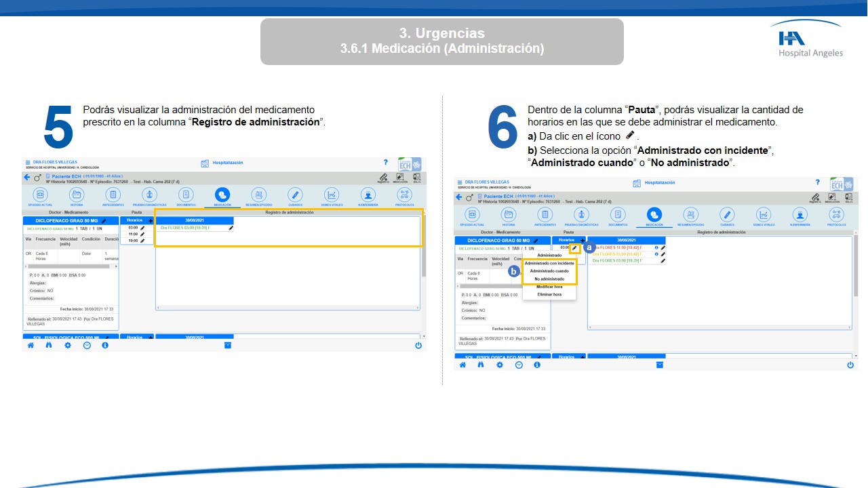Edit the 19:00 schedule pencil in step 5
Viewport: 868px width, 488px height.
142,241
